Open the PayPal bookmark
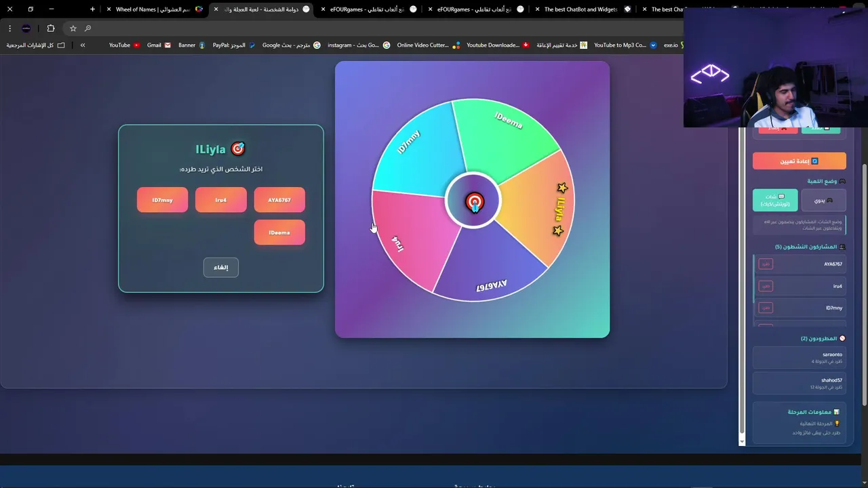 coord(234,45)
